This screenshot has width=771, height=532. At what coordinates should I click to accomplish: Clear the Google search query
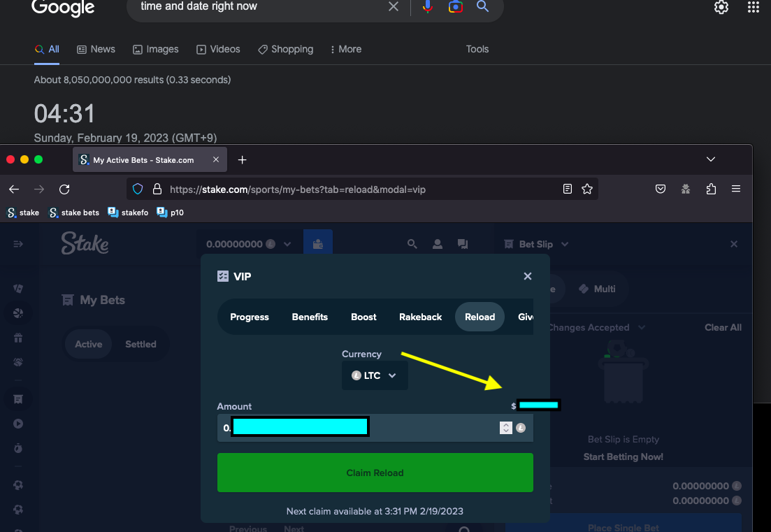point(394,6)
